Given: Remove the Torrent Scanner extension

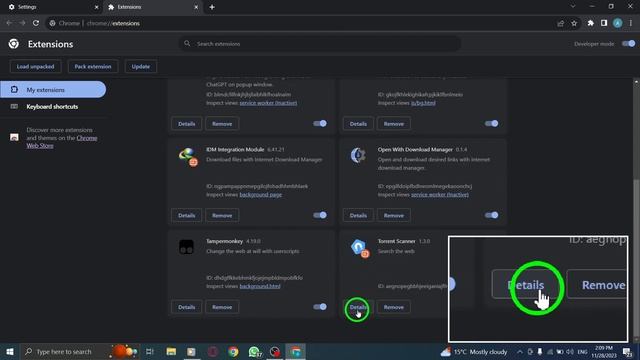Looking at the screenshot, I should [x=393, y=307].
